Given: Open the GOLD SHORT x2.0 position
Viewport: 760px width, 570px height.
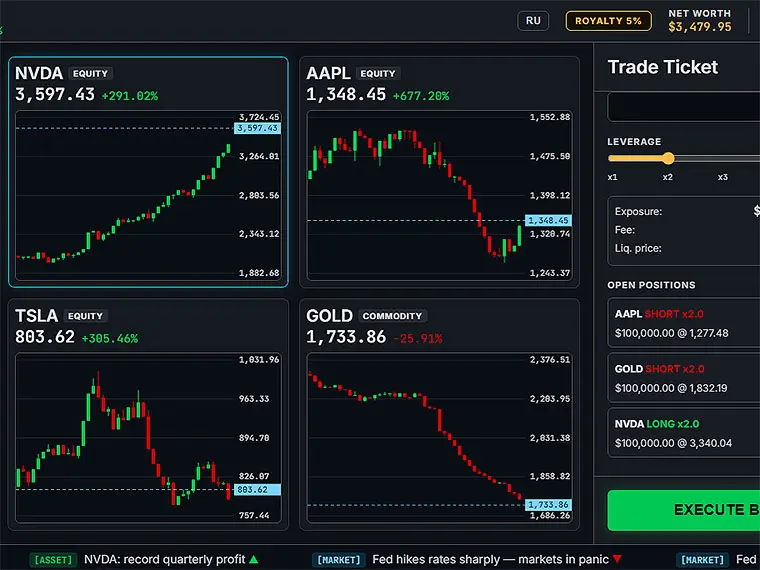Looking at the screenshot, I should (x=683, y=378).
